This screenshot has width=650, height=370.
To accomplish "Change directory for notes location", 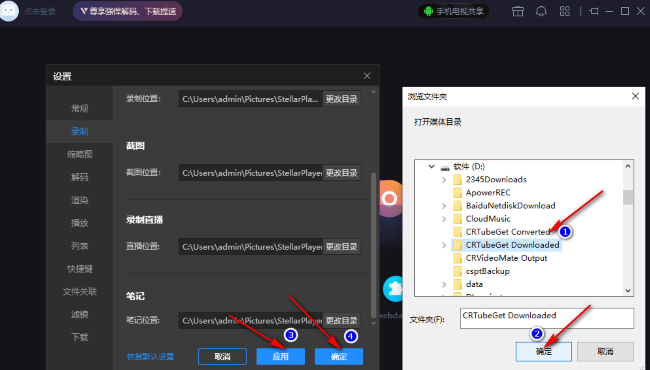I will pos(342,320).
